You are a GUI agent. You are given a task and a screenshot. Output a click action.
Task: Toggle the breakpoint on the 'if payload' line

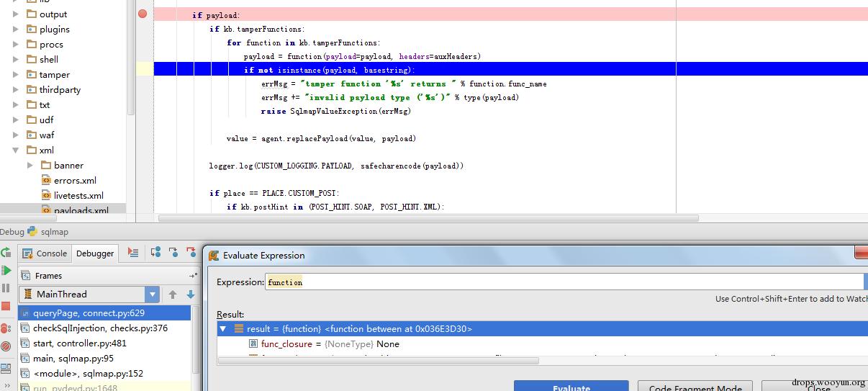143,14
